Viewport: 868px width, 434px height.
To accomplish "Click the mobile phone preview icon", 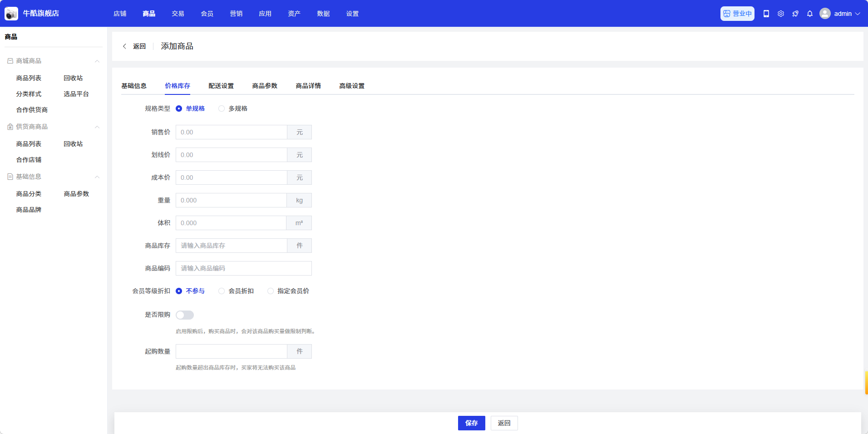I will [766, 14].
